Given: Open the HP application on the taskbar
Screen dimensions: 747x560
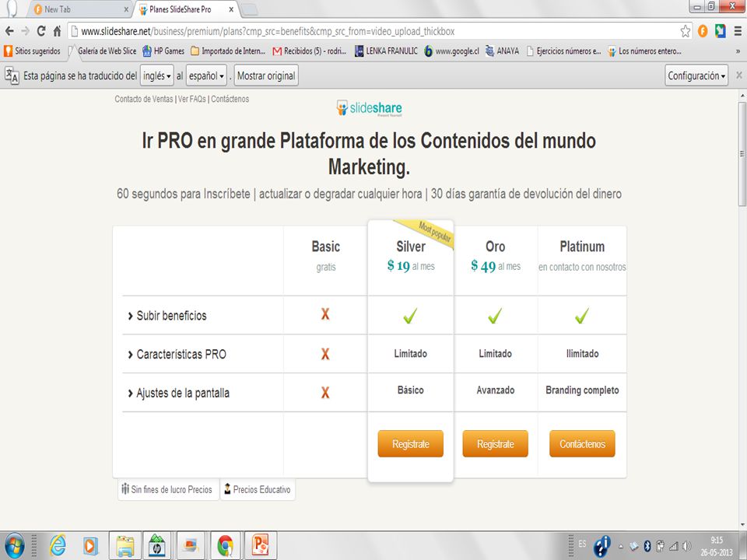Looking at the screenshot, I should tap(157, 546).
